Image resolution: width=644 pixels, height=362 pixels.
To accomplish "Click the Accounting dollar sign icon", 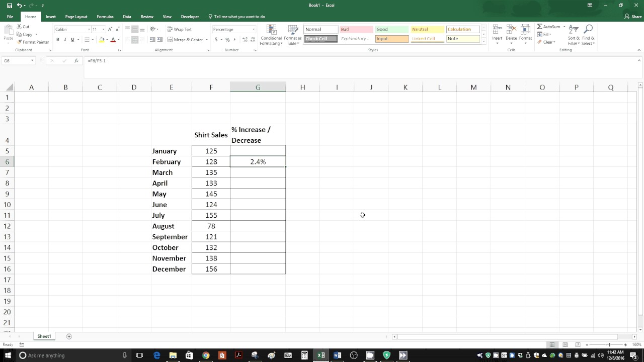I will pos(216,40).
